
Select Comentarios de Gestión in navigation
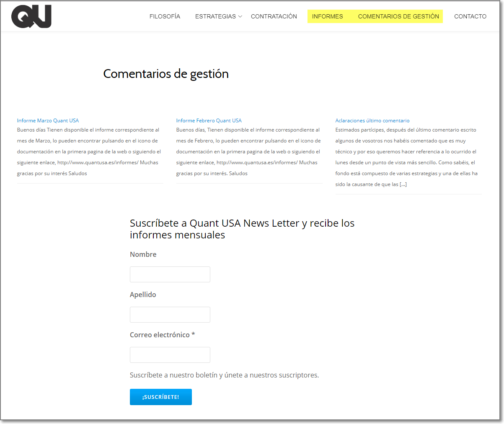tap(398, 16)
